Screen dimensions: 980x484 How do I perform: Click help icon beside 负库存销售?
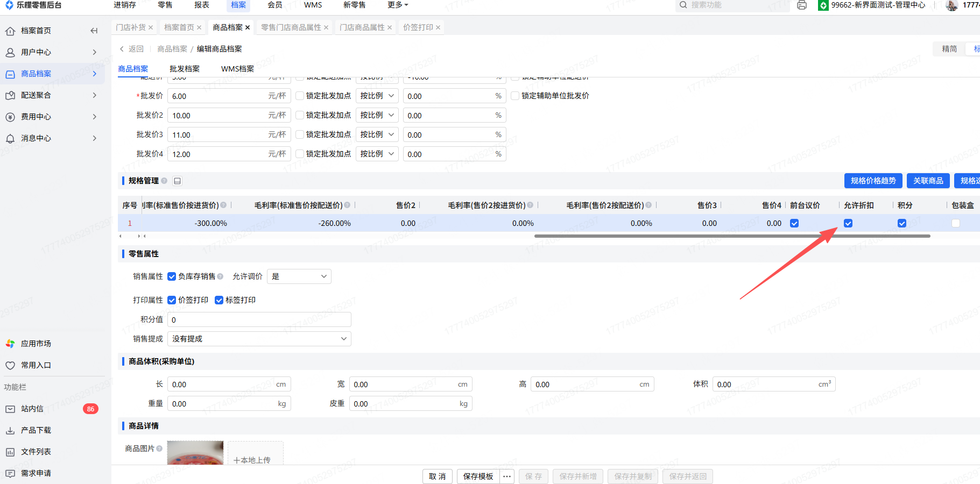pyautogui.click(x=220, y=276)
